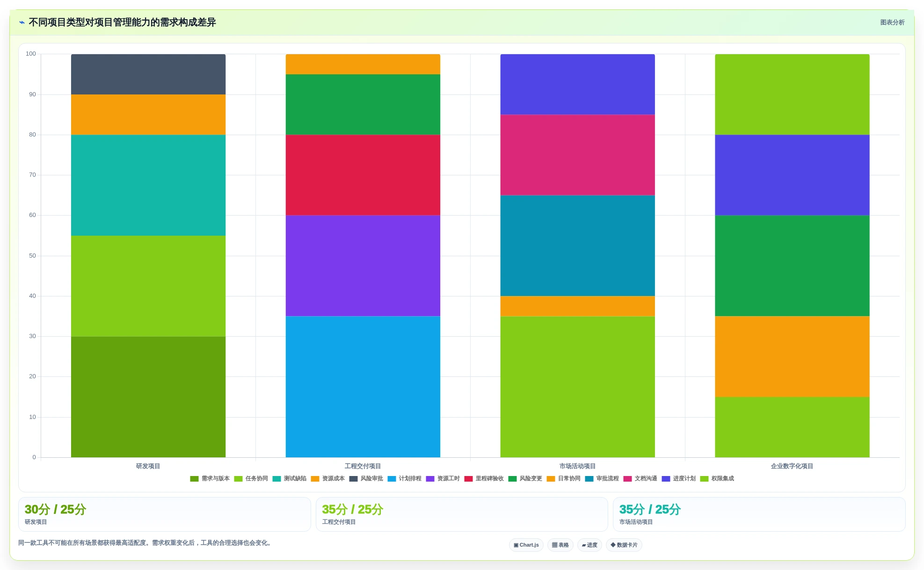Toggle the 任务协同 legend series

[251, 479]
